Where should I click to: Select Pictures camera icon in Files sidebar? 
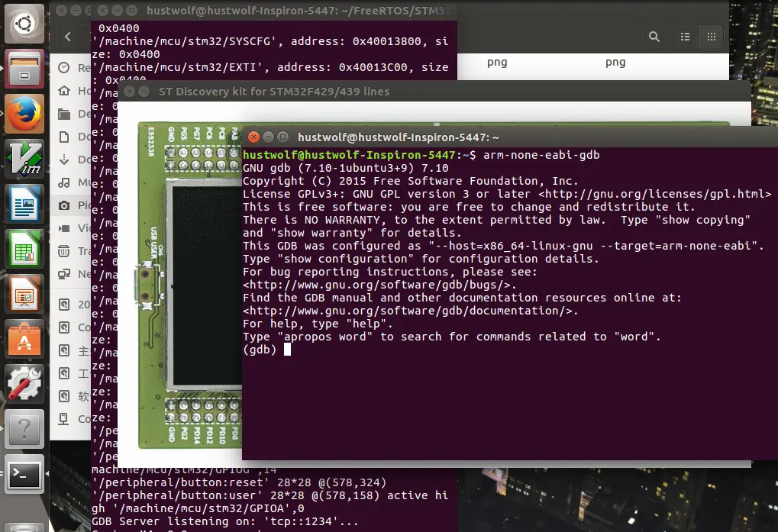[64, 205]
